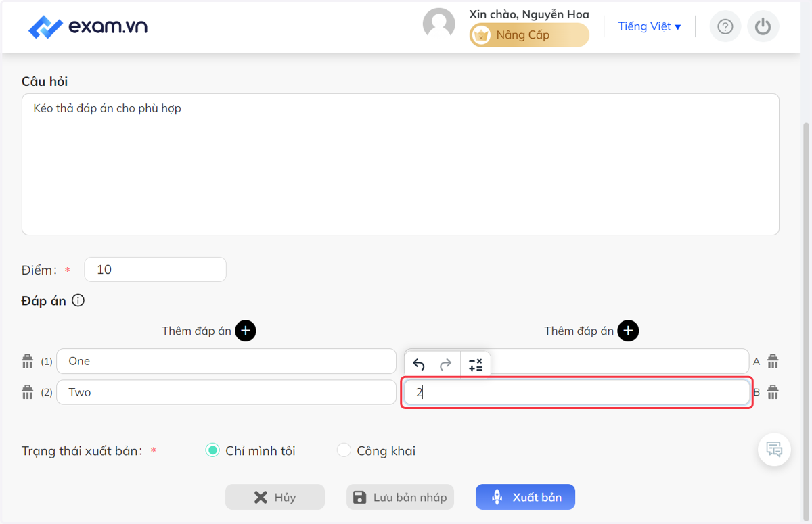
Task: Delete right-side answer A
Action: [773, 361]
